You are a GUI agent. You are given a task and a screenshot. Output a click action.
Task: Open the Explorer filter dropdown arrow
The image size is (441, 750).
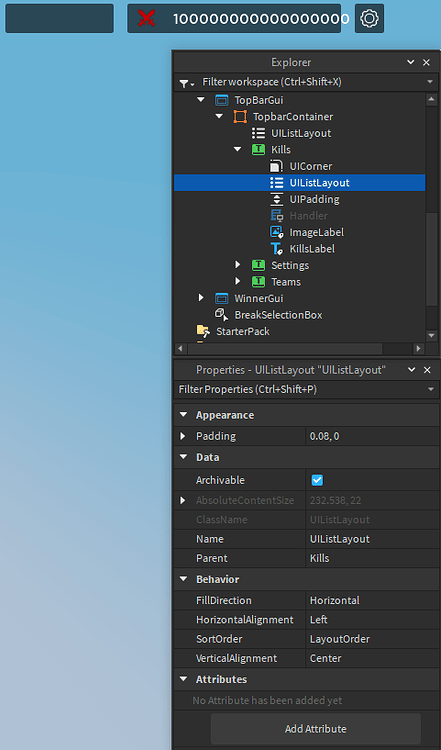coord(430,82)
